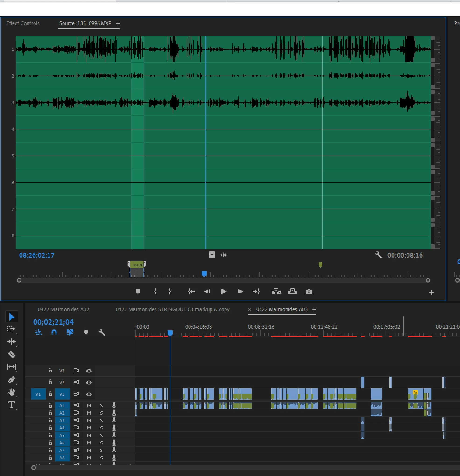Click the Insert button in Source monitor
Image resolution: width=460 pixels, height=476 pixels.
point(276,291)
